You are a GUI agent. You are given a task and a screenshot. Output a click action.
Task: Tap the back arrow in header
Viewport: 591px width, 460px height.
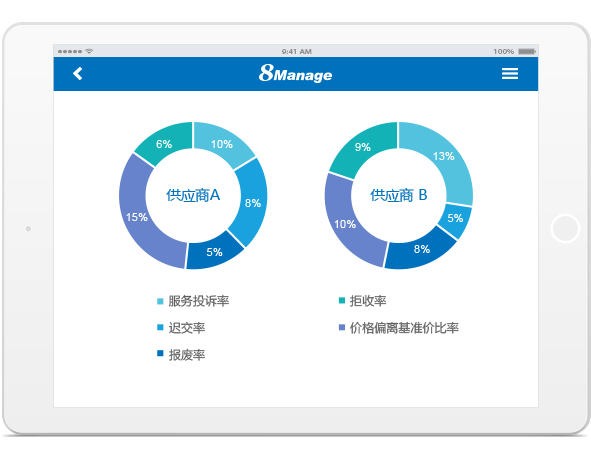(x=78, y=74)
